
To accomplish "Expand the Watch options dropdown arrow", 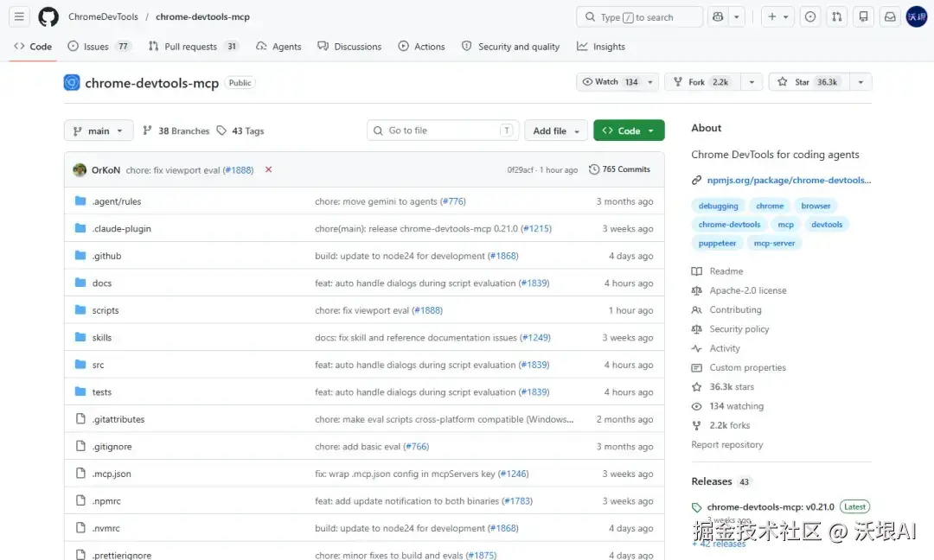I will point(650,82).
